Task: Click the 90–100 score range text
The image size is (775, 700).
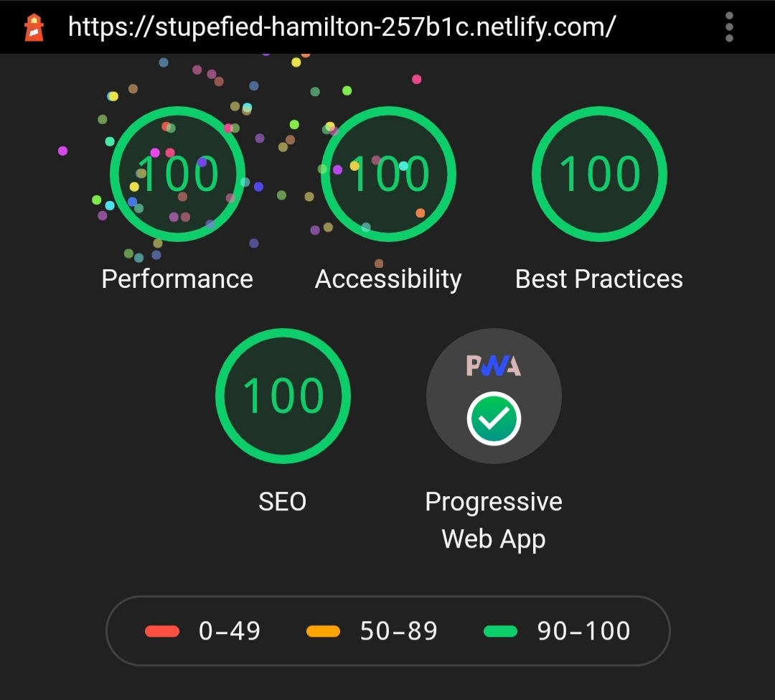Action: click(x=583, y=631)
